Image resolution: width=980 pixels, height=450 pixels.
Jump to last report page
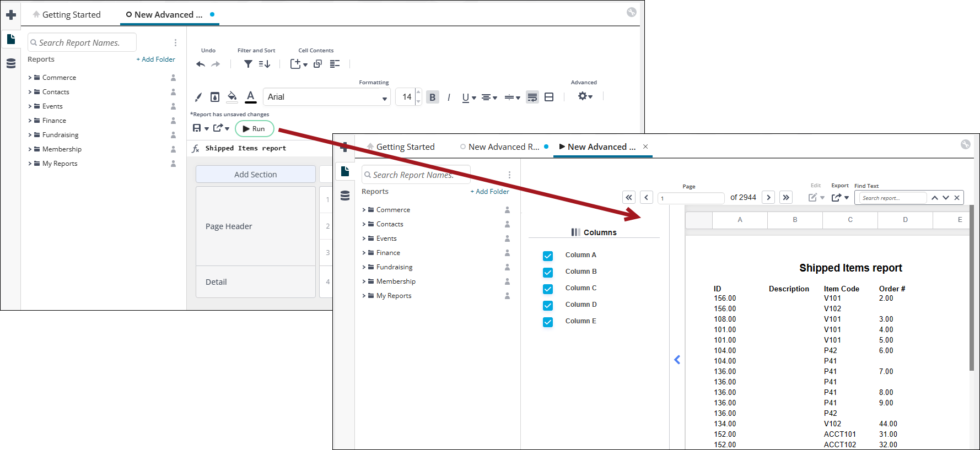pyautogui.click(x=786, y=197)
